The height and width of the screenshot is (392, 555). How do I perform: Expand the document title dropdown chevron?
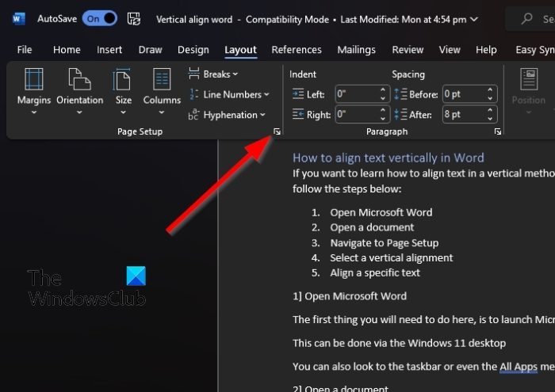tap(474, 19)
